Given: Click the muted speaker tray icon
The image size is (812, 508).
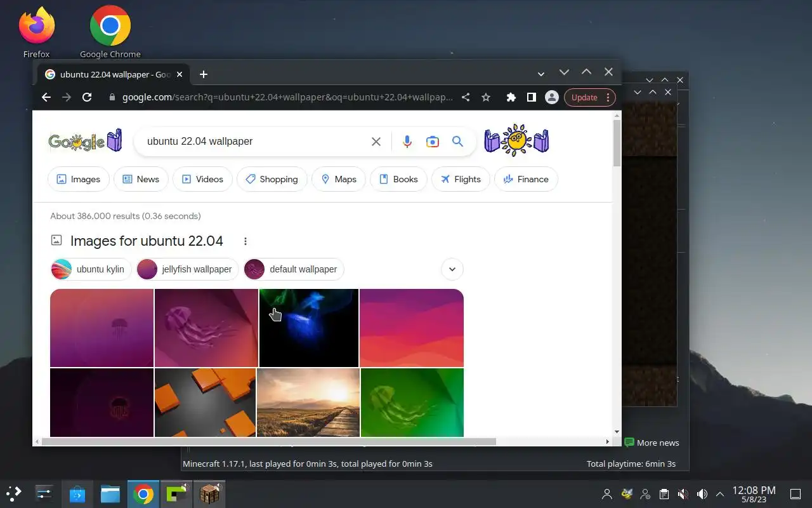Looking at the screenshot, I should [683, 494].
